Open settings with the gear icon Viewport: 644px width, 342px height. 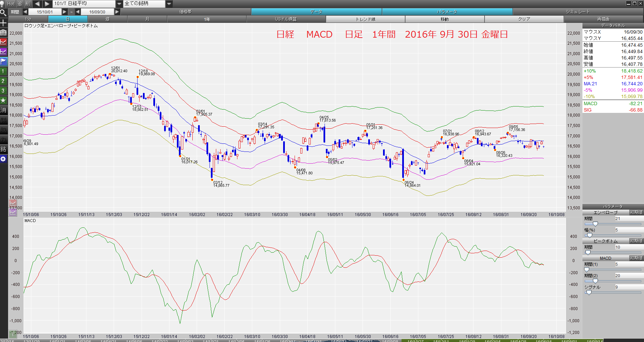3,159
